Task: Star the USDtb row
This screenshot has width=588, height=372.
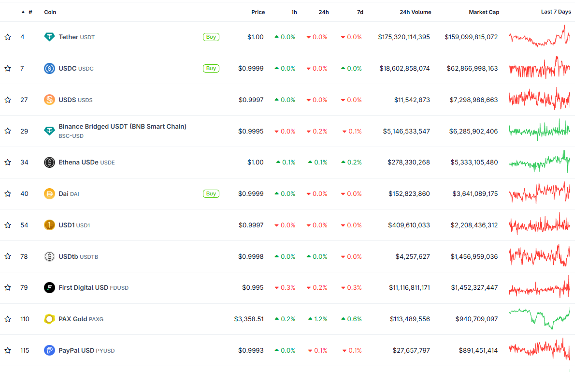Action: (x=8, y=256)
